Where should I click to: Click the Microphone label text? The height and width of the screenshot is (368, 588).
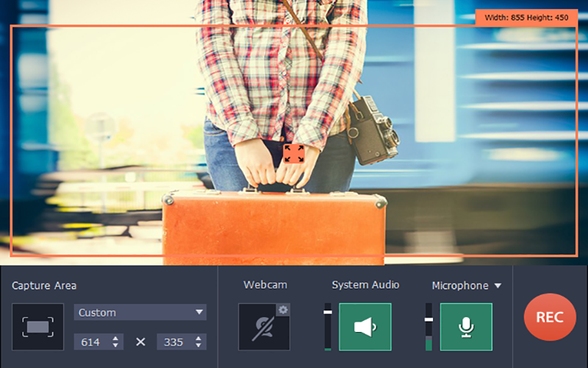coord(460,286)
